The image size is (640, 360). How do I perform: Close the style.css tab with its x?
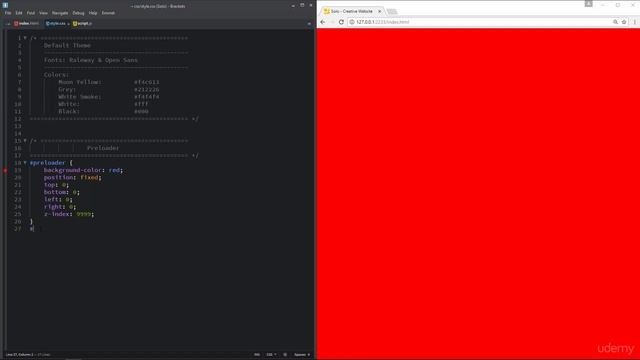coord(68,24)
